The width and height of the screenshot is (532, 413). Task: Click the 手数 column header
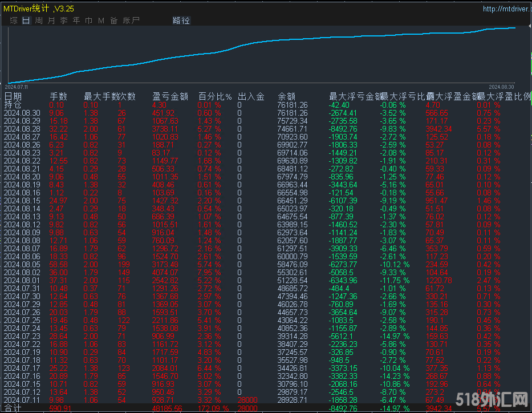(x=58, y=97)
